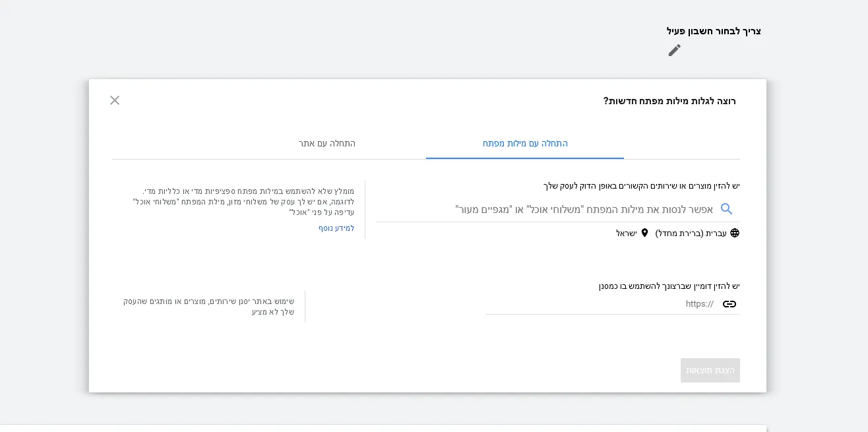Image resolution: width=868 pixels, height=432 pixels.
Task: Click the chain link icon beside domain field
Action: (x=729, y=304)
